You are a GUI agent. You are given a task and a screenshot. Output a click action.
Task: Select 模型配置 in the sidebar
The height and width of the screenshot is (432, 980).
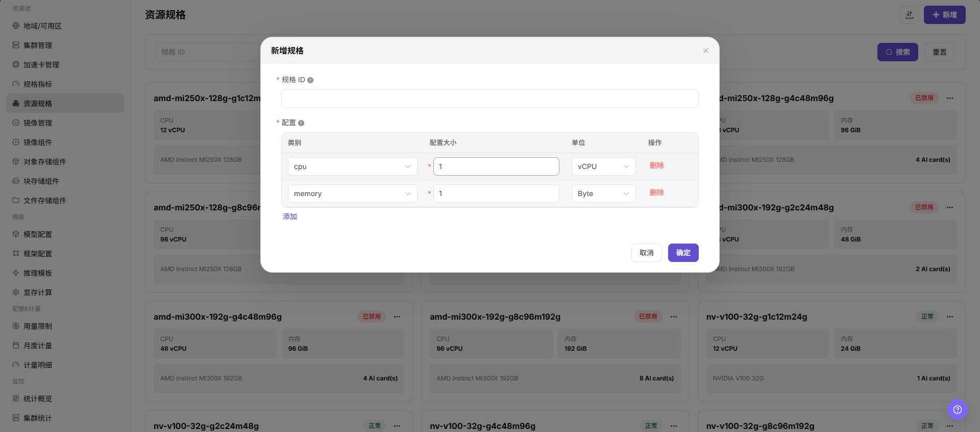tap(65, 234)
